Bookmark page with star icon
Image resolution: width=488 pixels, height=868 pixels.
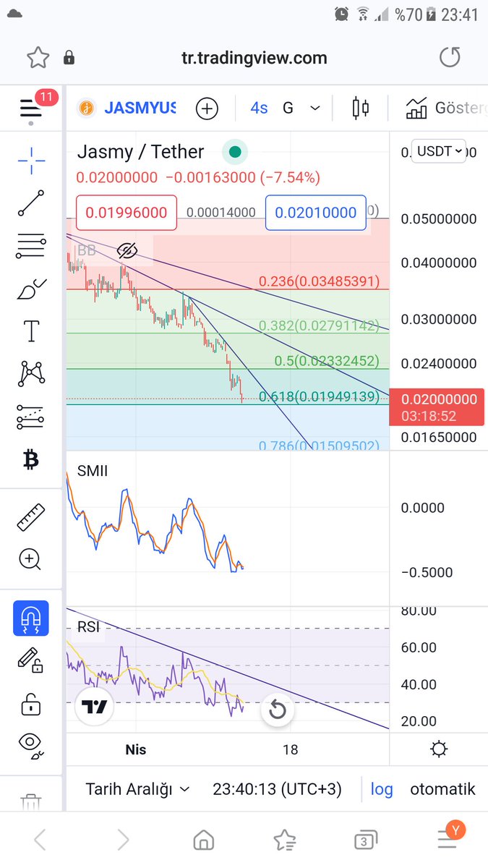click(x=38, y=57)
